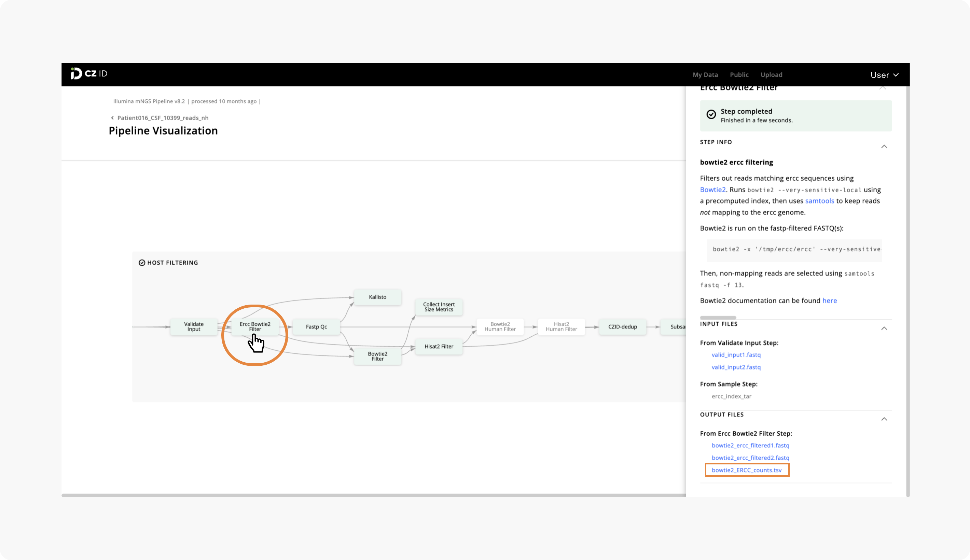The width and height of the screenshot is (970, 560).
Task: Click the pipeline horizontal scrollbar at bottom
Action: pyautogui.click(x=373, y=495)
